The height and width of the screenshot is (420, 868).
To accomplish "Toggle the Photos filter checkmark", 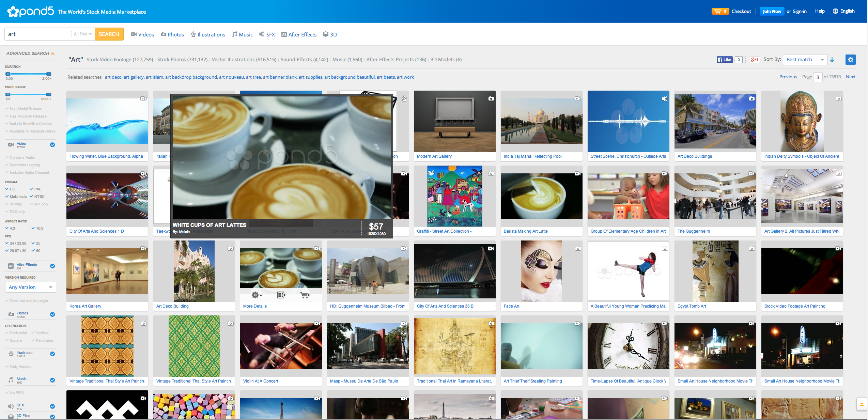I will click(52, 314).
